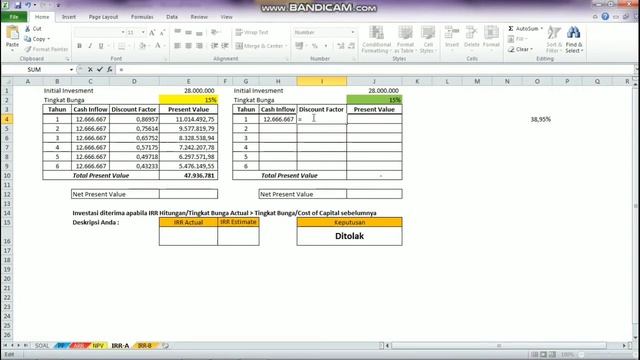
Task: Open the Font name dropdown
Action: (122, 32)
